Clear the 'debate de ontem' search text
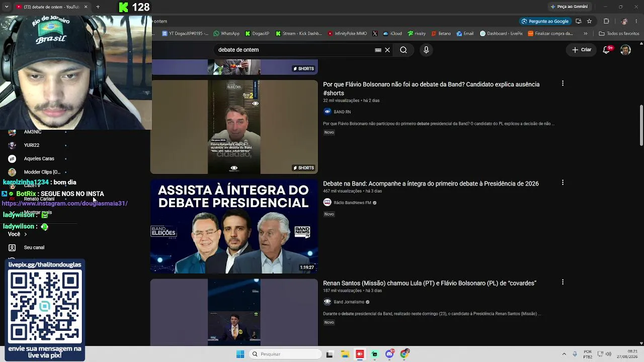644x362 pixels. pos(387,50)
